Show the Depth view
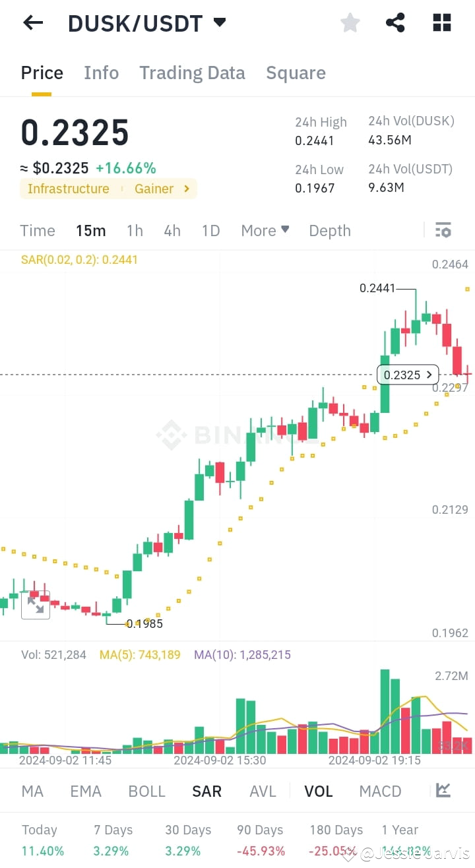 (329, 230)
